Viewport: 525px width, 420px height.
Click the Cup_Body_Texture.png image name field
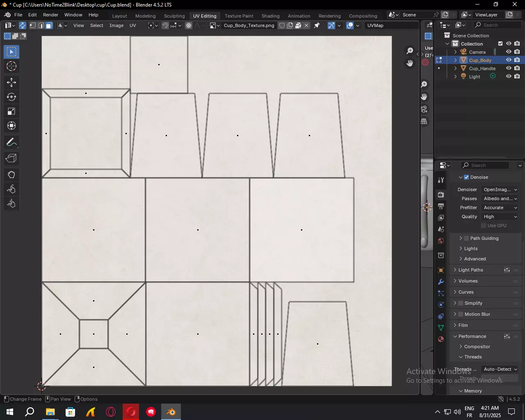[x=249, y=25]
